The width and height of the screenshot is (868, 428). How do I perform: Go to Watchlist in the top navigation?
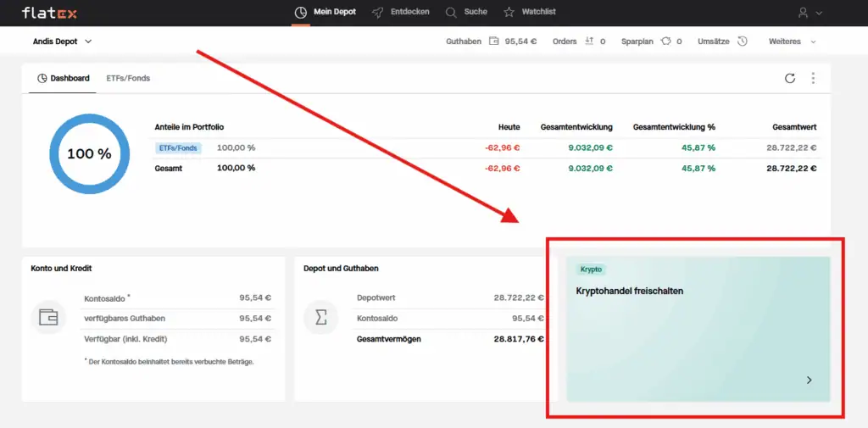click(530, 12)
